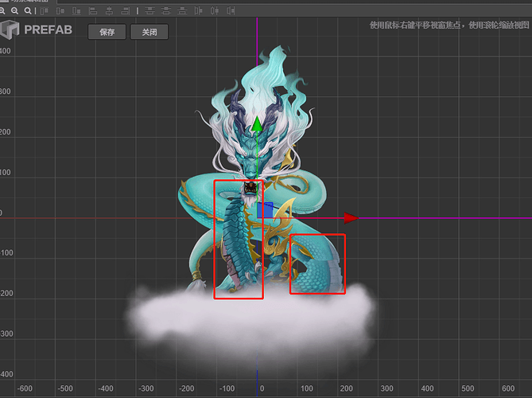Select the dragon head sprite
The image size is (532, 398).
coord(253,154)
